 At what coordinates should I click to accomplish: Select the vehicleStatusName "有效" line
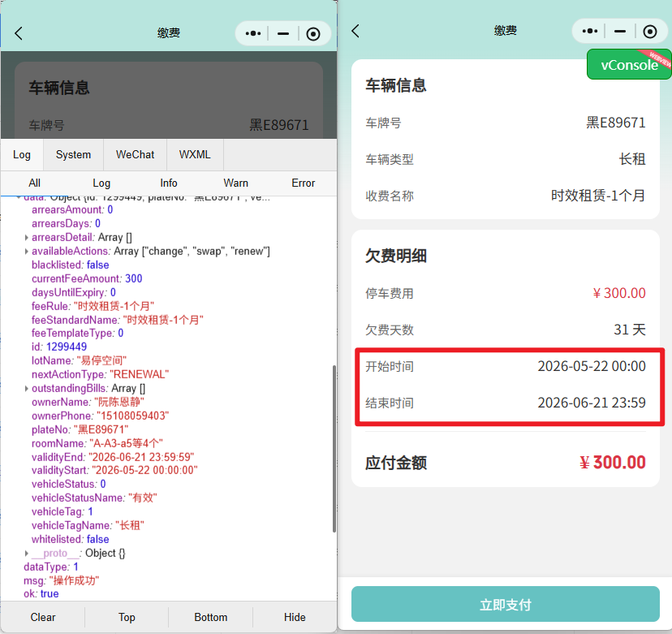coord(94,498)
